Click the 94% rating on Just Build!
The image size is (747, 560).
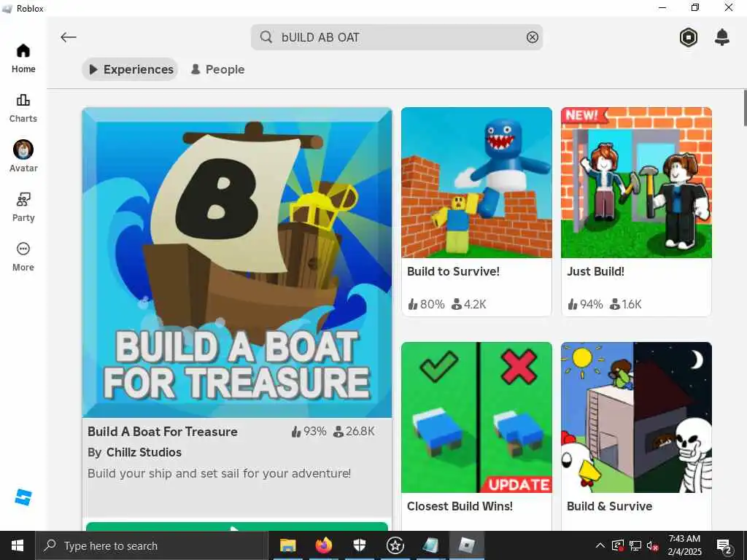[x=586, y=304]
